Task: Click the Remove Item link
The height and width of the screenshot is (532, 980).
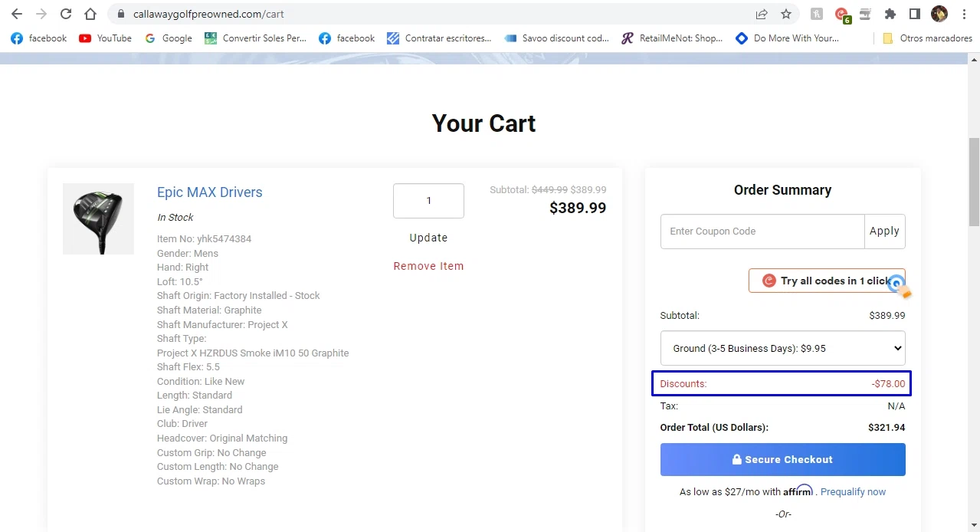Action: pos(428,266)
